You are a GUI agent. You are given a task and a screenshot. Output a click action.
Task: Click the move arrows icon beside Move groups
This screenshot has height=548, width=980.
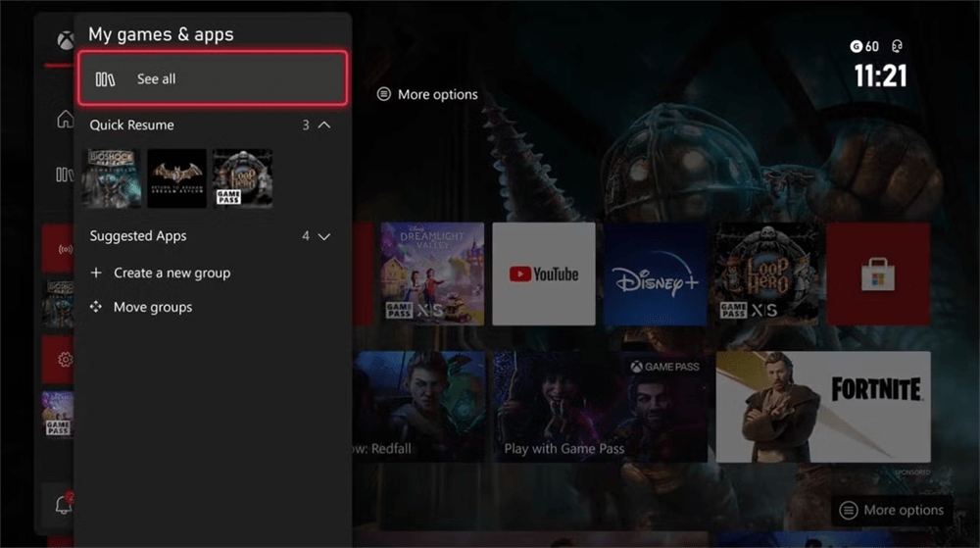96,306
